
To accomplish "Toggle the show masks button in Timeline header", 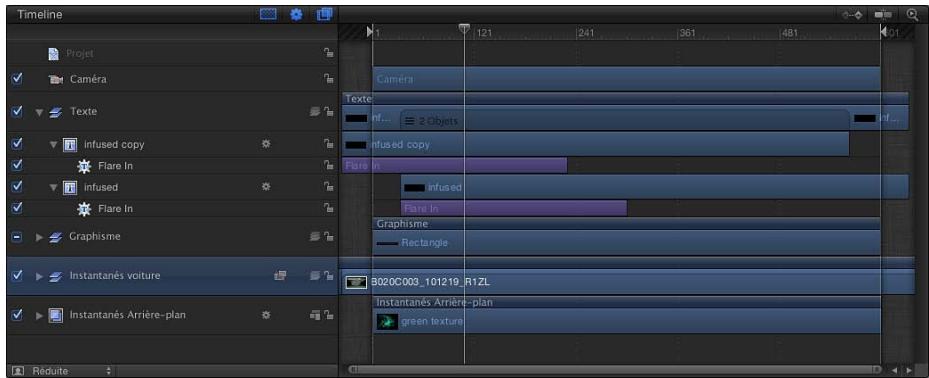I will tap(269, 14).
